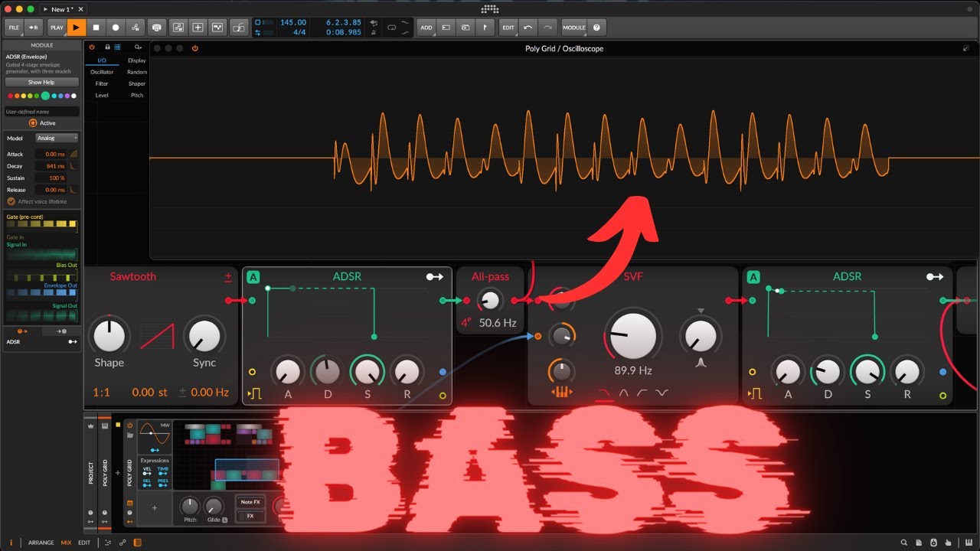Switch to the EDIT view

[84, 543]
